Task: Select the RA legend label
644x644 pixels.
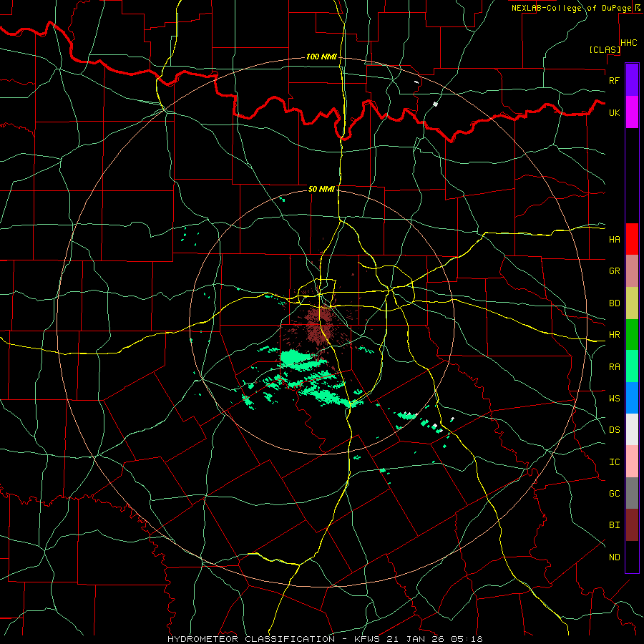Action: coord(615,367)
